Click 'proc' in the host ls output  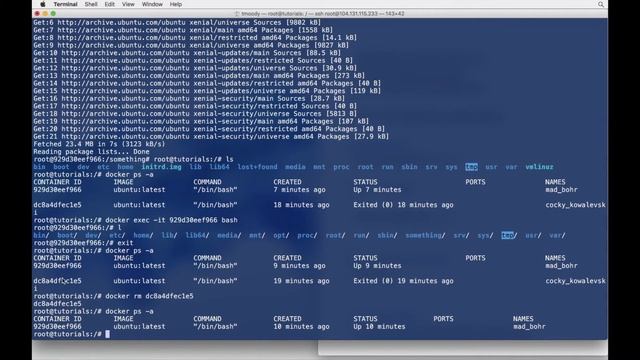click(341, 167)
